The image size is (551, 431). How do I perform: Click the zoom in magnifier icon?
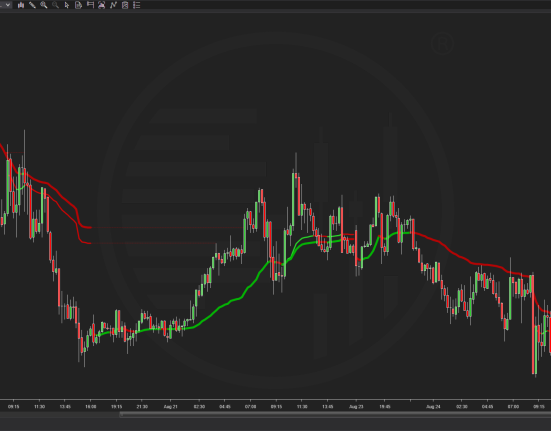tap(44, 5)
